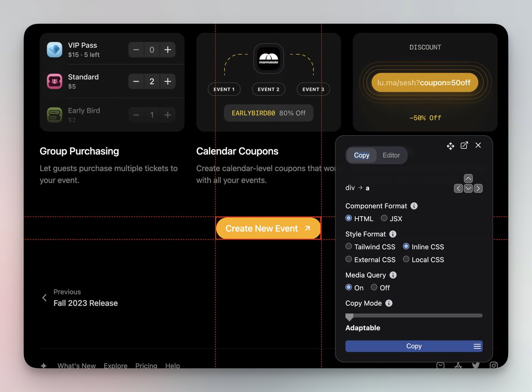The height and width of the screenshot is (392, 532).
Task: Open Help footer link
Action: 172,366
